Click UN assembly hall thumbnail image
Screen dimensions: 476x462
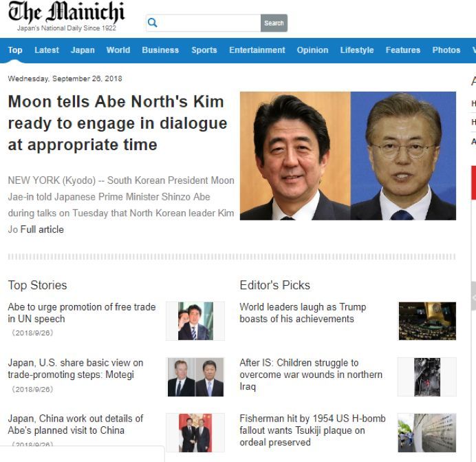tap(427, 321)
